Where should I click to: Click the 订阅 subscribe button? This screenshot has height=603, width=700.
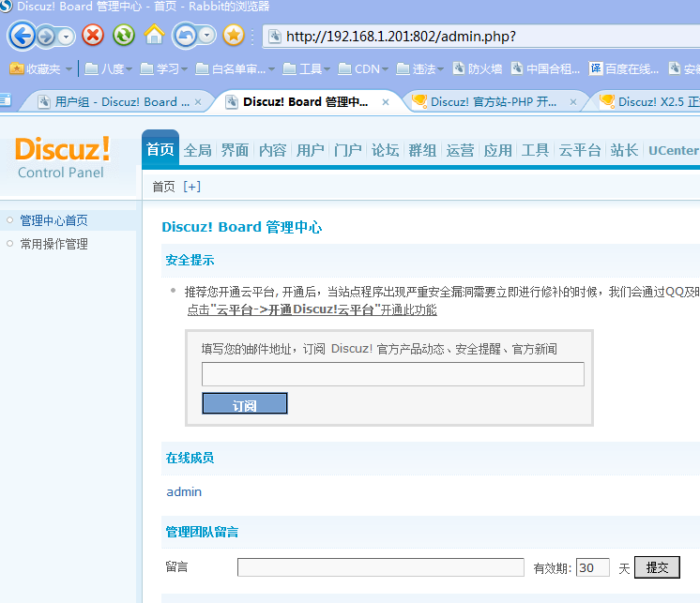tap(245, 403)
